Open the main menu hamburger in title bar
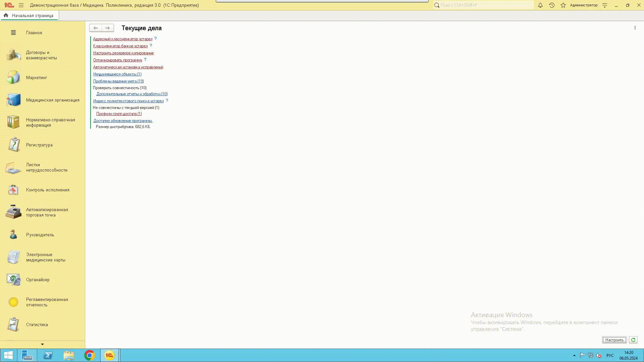The width and height of the screenshot is (644, 362). [x=21, y=5]
